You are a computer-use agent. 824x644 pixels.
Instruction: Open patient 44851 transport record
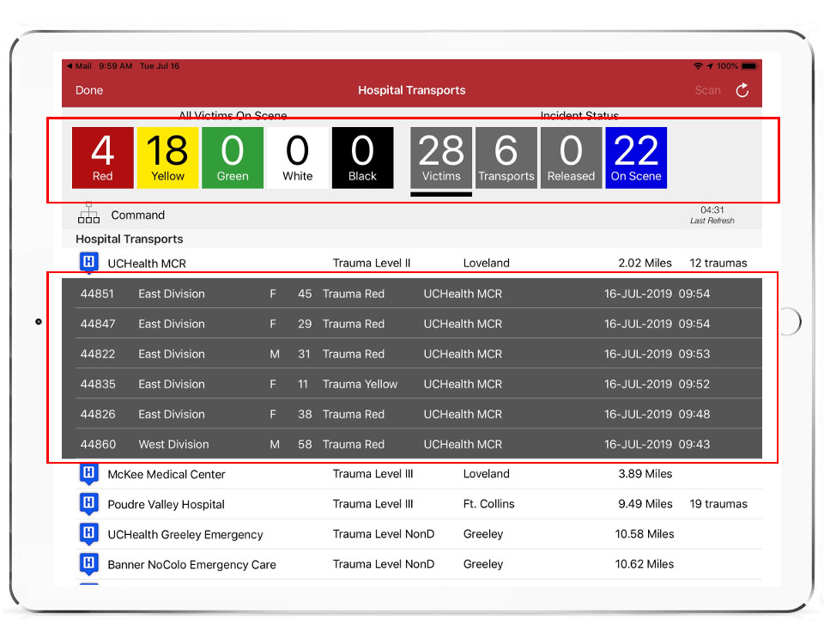(412, 294)
